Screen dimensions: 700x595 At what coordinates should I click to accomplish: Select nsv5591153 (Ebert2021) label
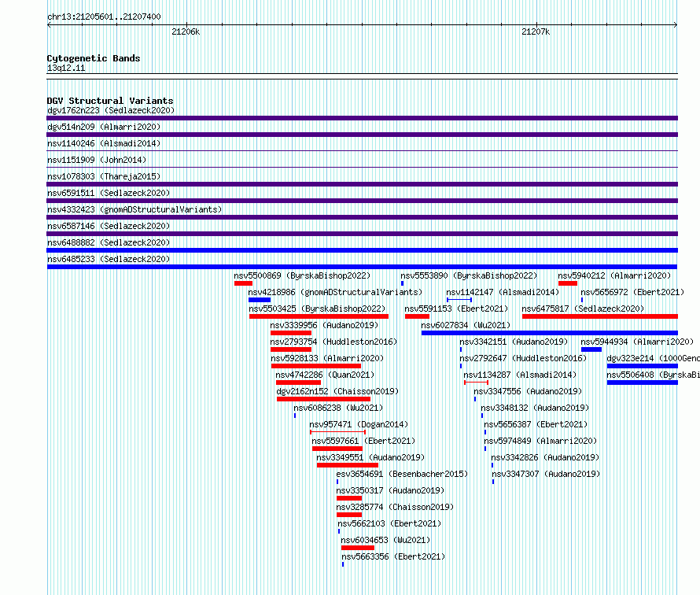[x=456, y=309]
